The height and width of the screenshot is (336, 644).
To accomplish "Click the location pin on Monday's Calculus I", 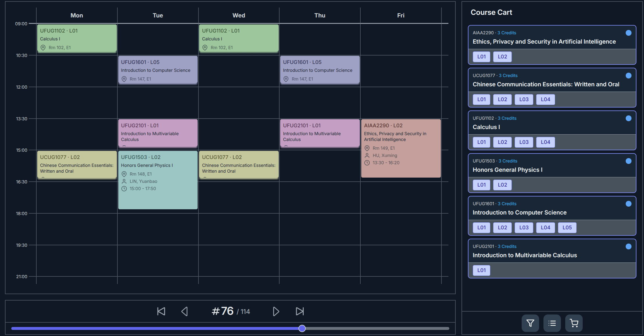I will (x=43, y=48).
